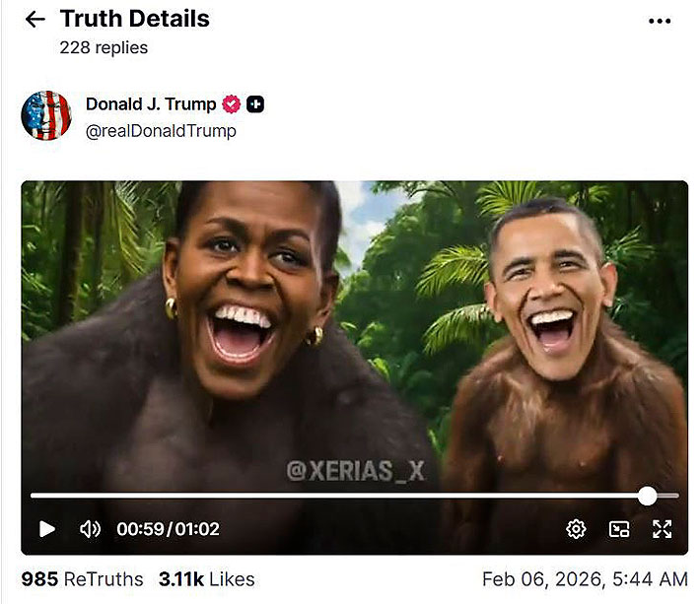
Task: Visit the @realDonaldTrump handle link
Action: point(161,131)
